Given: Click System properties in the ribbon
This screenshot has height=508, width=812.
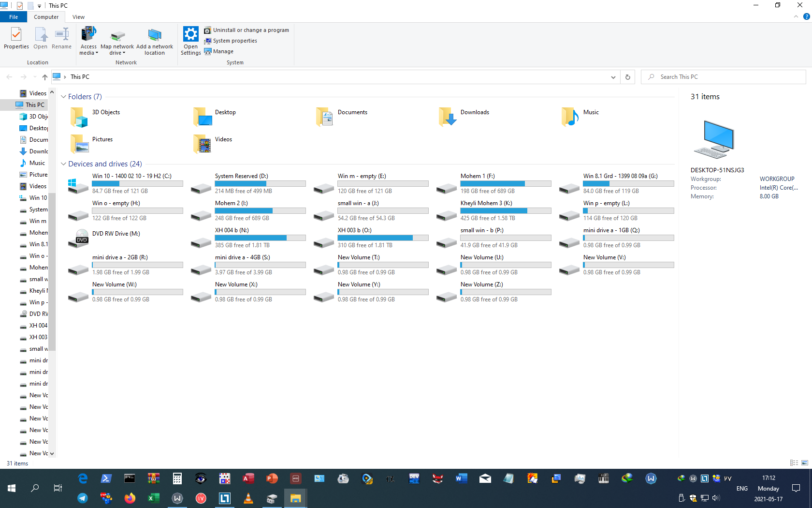Looking at the screenshot, I should pos(234,41).
